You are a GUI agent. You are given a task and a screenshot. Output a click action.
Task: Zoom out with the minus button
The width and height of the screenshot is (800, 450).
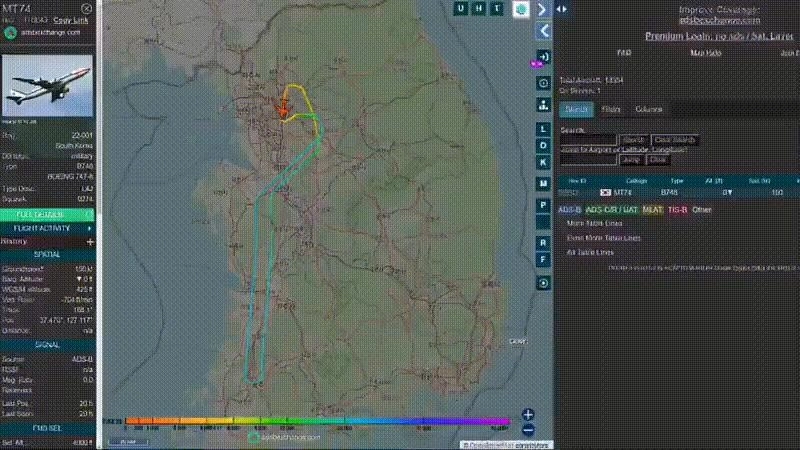[x=528, y=430]
